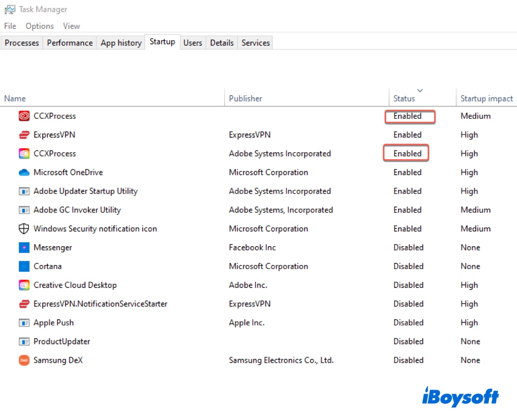Select the ExpressVPN startup entry name
517x420 pixels.
[x=54, y=135]
